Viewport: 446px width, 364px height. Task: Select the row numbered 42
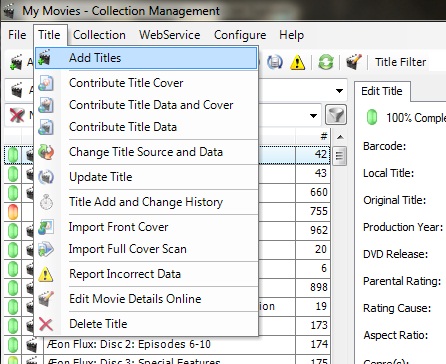coord(167,154)
